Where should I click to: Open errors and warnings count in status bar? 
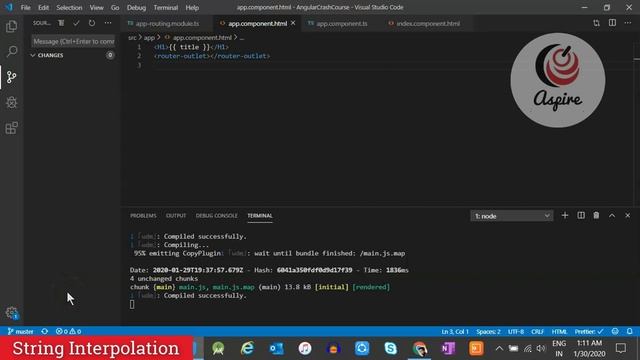point(69,331)
